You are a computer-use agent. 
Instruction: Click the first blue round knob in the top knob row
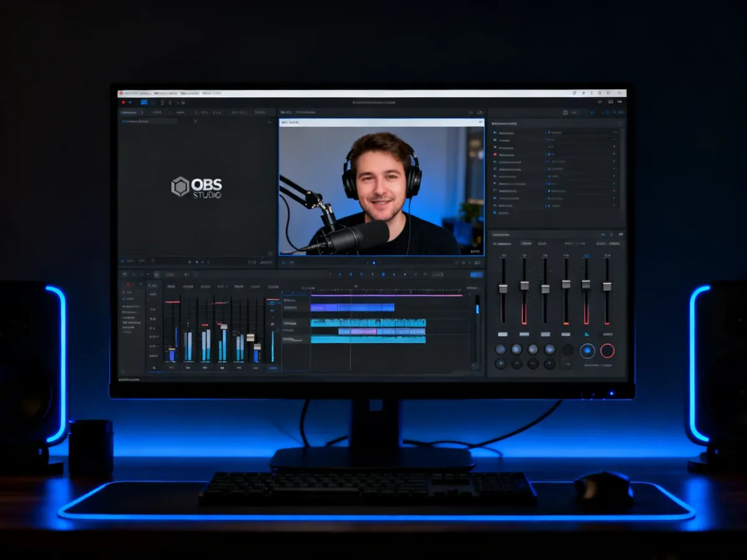(x=500, y=350)
